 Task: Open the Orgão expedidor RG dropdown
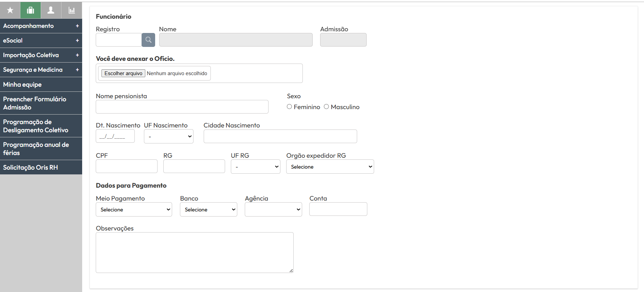(330, 167)
